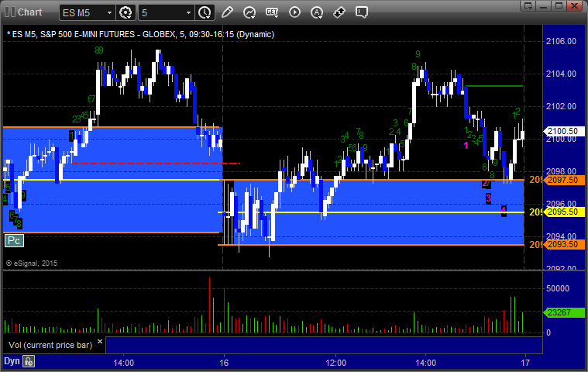This screenshot has width=588, height=372.
Task: Click the magenta number 3 marker
Action: 488,198
